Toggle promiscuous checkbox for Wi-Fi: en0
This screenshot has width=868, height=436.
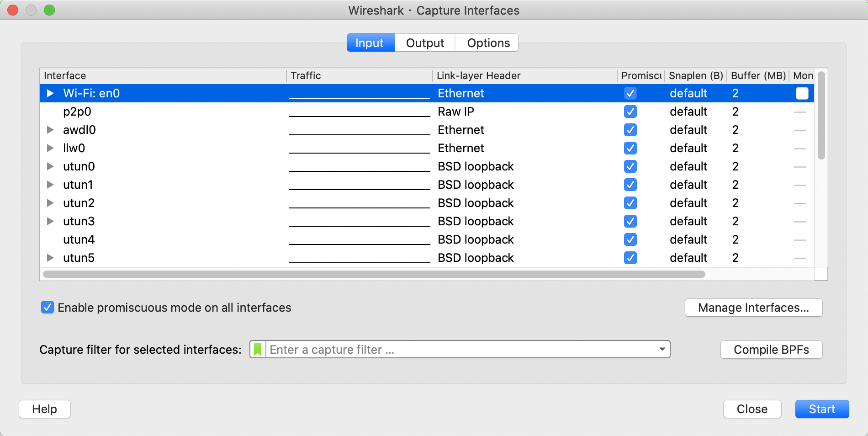(x=630, y=93)
